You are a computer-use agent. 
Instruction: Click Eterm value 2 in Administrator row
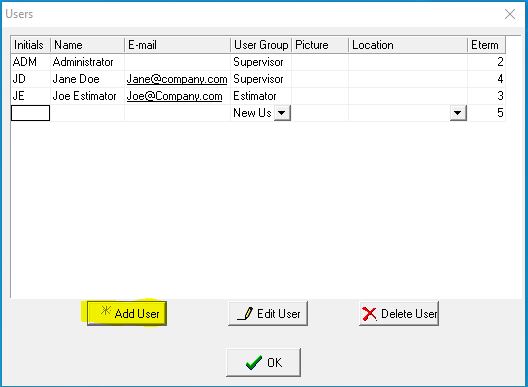pyautogui.click(x=487, y=62)
